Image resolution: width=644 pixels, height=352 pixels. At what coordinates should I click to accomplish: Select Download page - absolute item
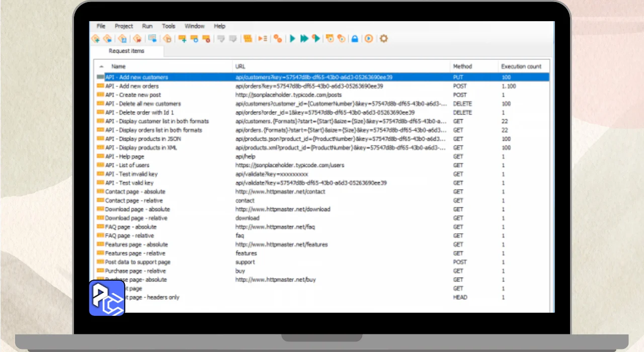[137, 209]
